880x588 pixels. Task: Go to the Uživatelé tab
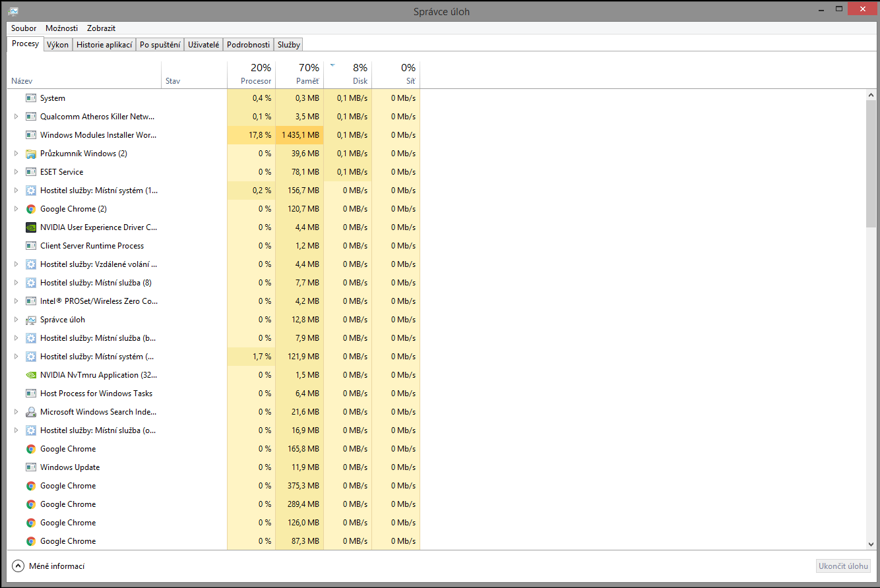(x=204, y=45)
